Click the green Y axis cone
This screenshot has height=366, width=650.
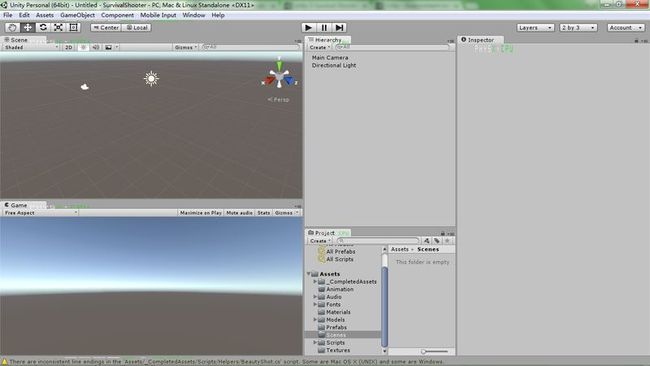[279, 65]
